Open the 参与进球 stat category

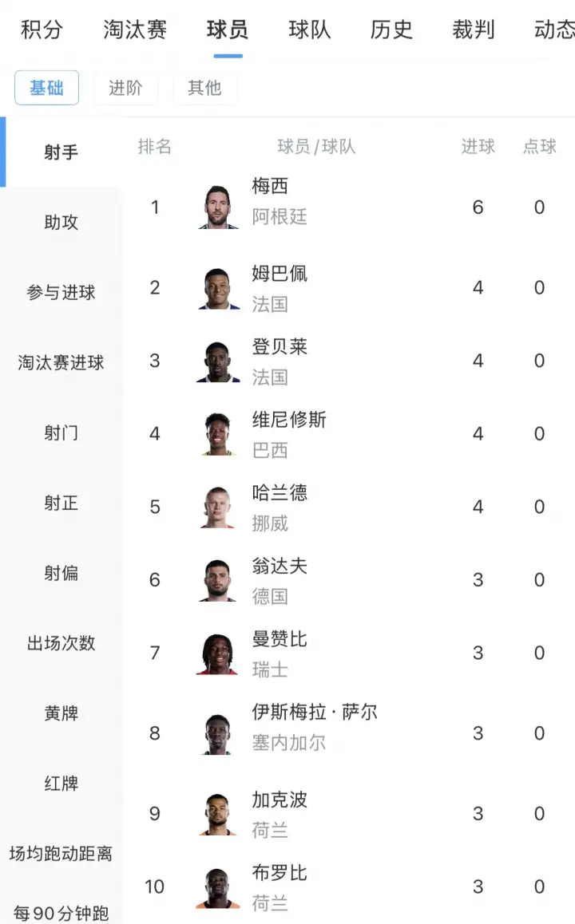[x=61, y=292]
